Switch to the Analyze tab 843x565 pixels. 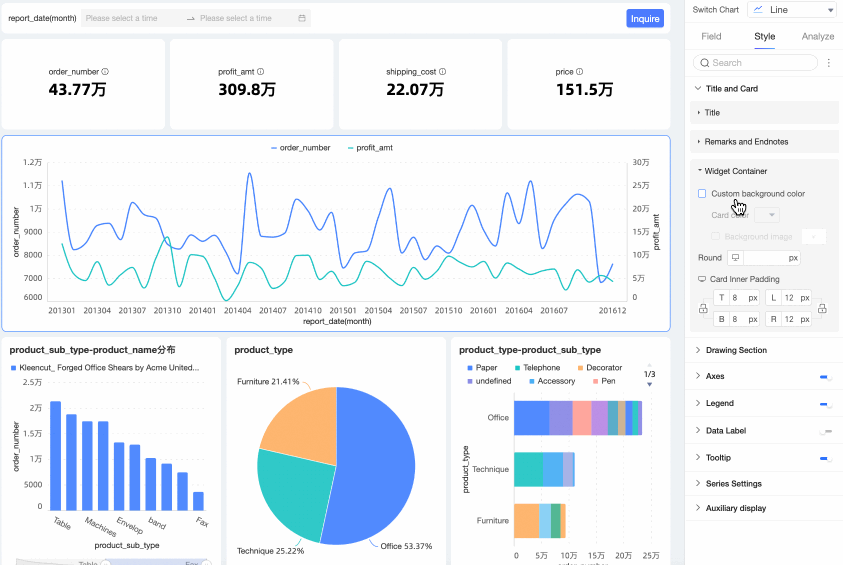[x=818, y=36]
